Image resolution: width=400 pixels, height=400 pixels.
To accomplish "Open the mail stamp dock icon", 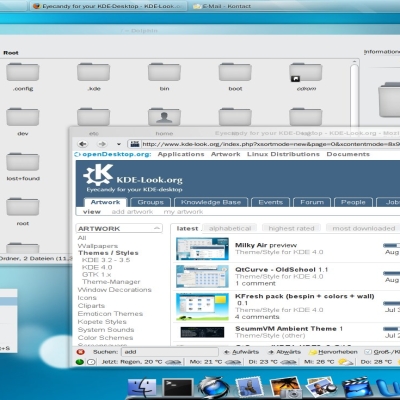I will click(249, 388).
